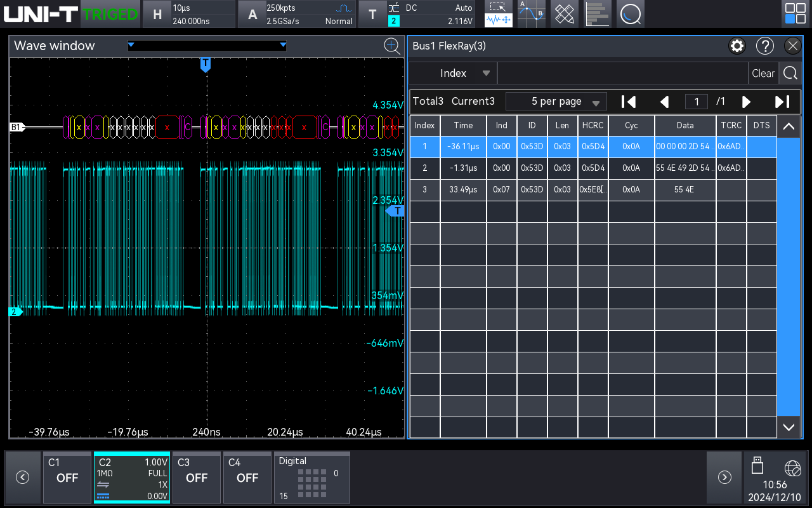
Task: Toggle the TRIGED run state indicator
Action: click(x=110, y=14)
